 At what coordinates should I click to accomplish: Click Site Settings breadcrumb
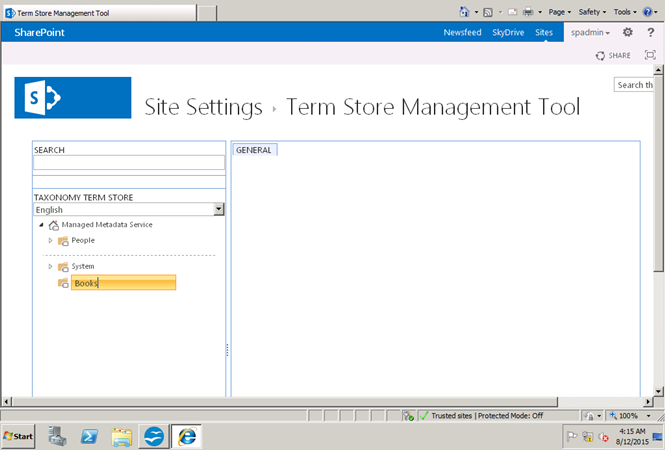coord(203,107)
